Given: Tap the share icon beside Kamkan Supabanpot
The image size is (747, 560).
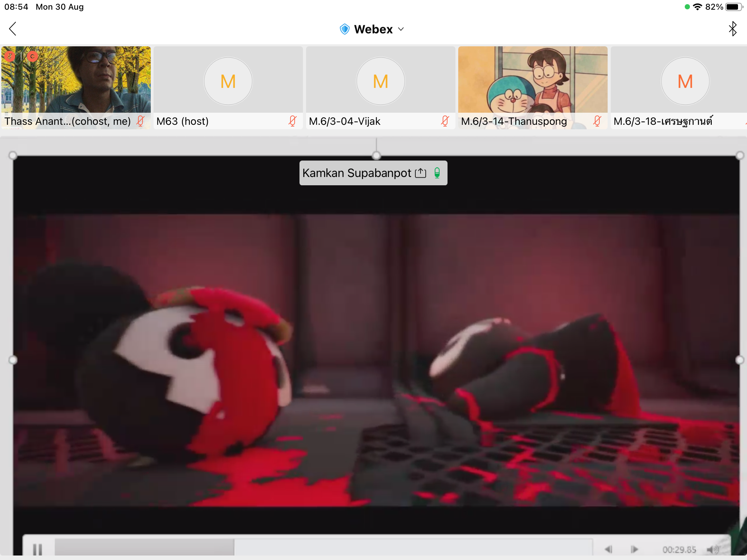Looking at the screenshot, I should tap(421, 173).
